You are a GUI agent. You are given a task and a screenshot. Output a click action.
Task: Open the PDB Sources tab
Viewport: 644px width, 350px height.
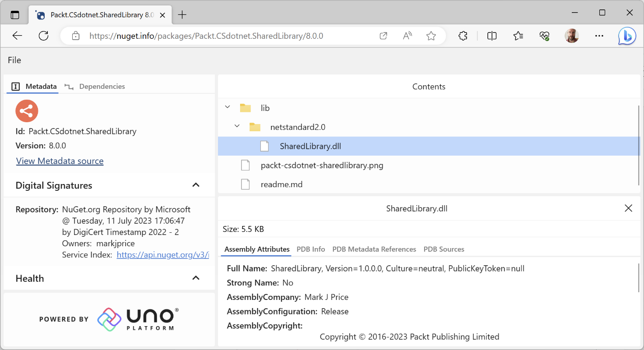pos(444,249)
